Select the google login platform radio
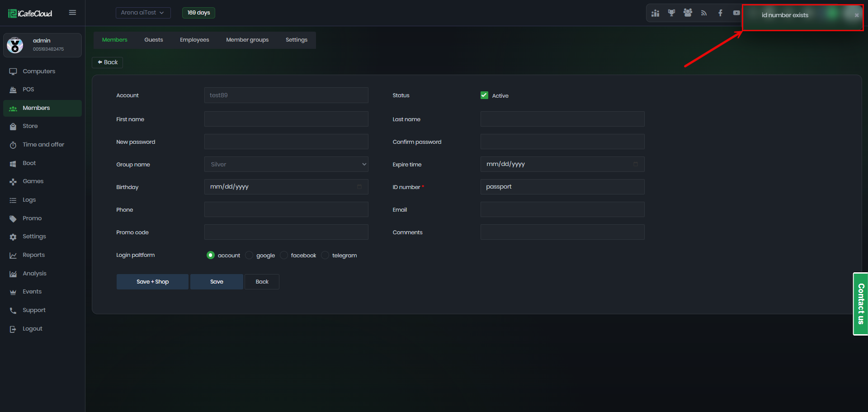Screen dimensions: 868x412 (249, 256)
